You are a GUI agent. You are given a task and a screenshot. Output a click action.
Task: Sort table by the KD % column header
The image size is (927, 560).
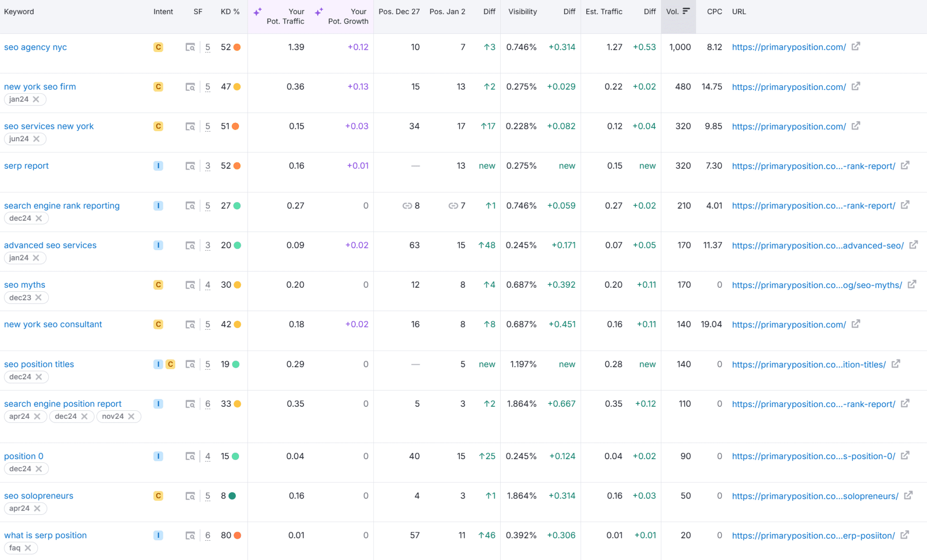click(230, 11)
